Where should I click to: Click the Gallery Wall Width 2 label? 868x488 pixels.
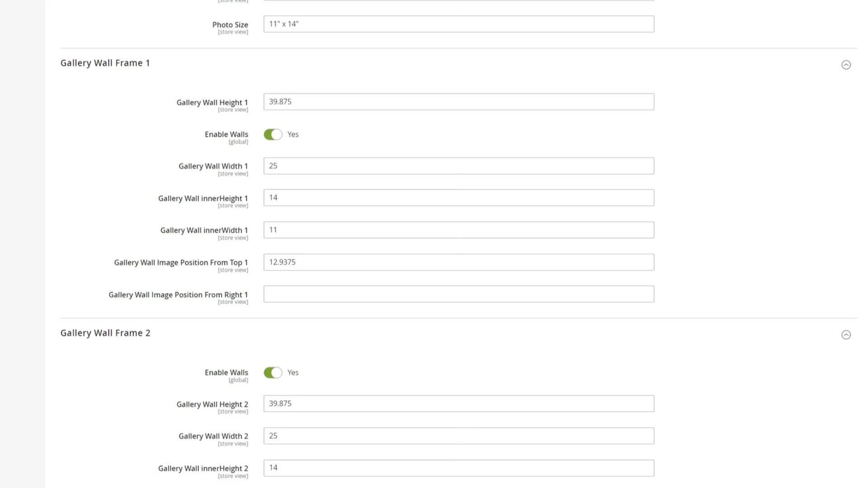213,436
